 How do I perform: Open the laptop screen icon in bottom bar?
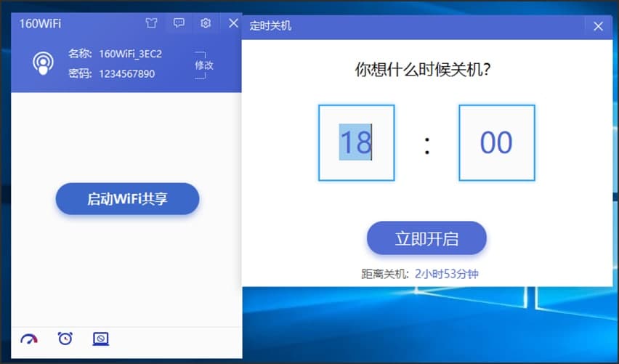[101, 339]
